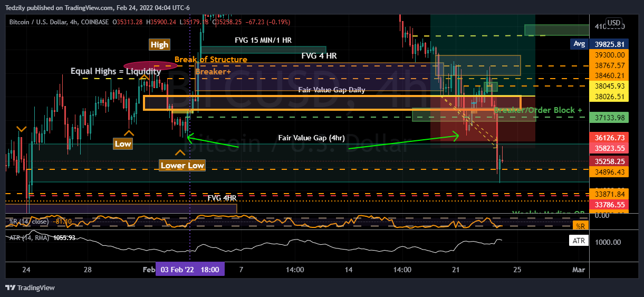
Task: Select the red 36126.73 price tag
Action: click(x=610, y=137)
